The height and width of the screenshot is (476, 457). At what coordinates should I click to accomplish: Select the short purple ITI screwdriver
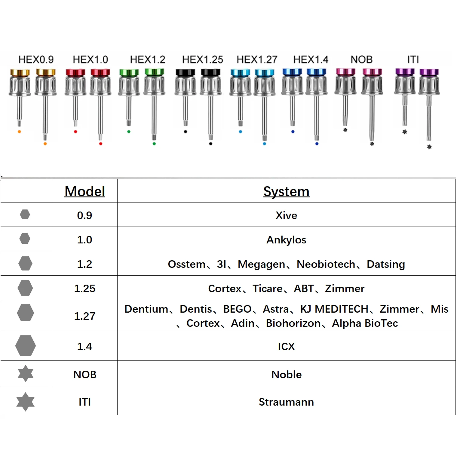405,97
